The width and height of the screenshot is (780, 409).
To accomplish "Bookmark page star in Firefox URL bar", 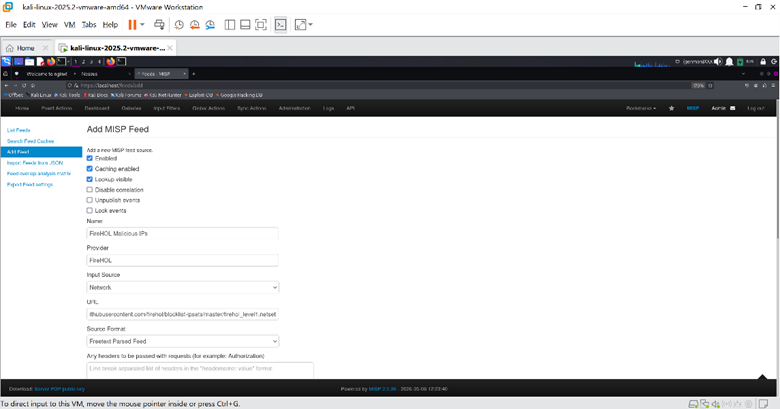I will [x=710, y=86].
